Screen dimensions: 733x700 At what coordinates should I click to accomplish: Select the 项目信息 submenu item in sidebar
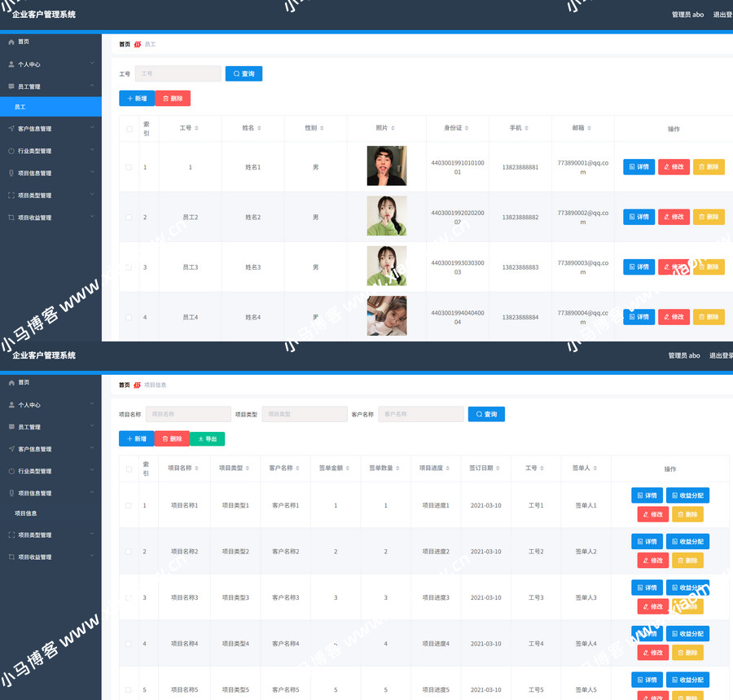click(26, 513)
